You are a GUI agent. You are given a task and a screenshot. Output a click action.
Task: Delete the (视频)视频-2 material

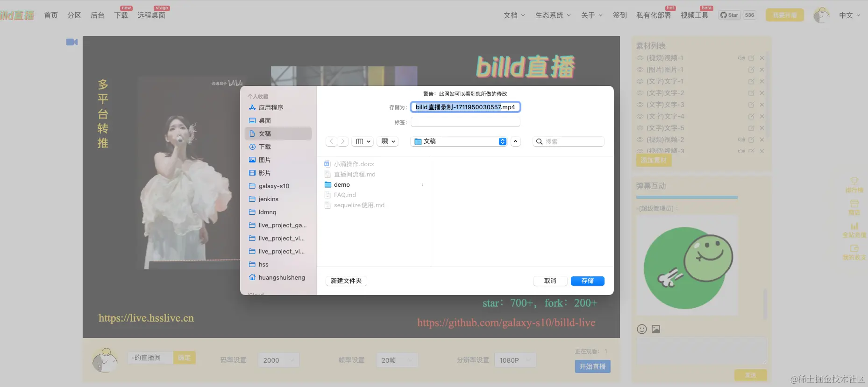pos(762,140)
